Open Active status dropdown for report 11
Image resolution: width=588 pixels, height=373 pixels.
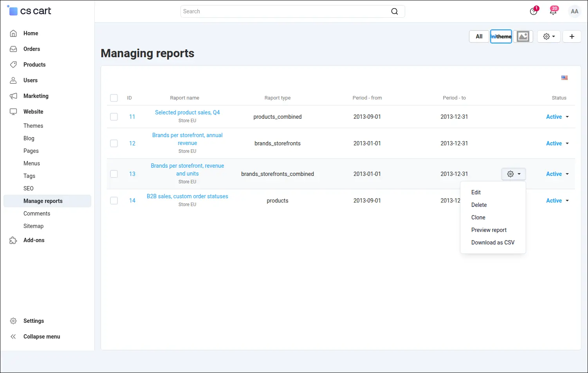click(x=557, y=117)
